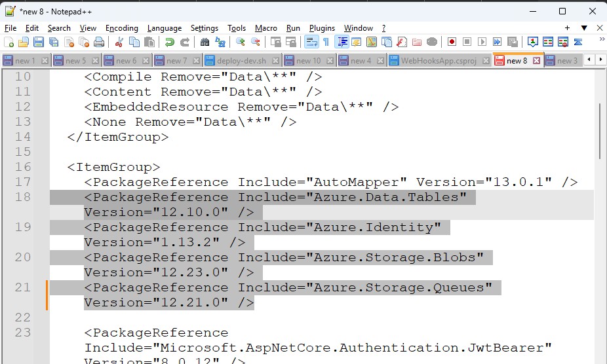The width and height of the screenshot is (607, 364).
Task: Open the ? help menu
Action: (383, 28)
